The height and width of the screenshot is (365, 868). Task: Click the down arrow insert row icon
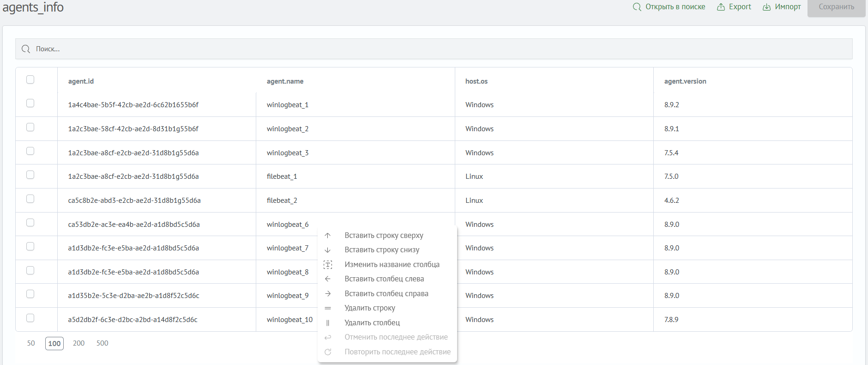click(328, 250)
